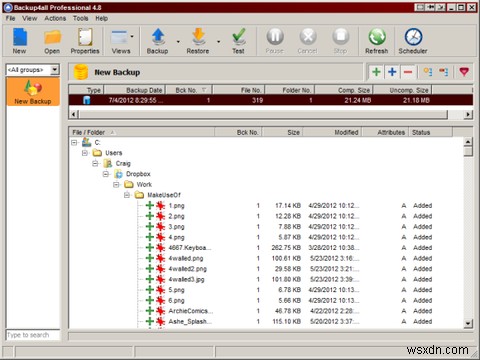Open the Tools menu
The height and width of the screenshot is (360, 480).
81,18
